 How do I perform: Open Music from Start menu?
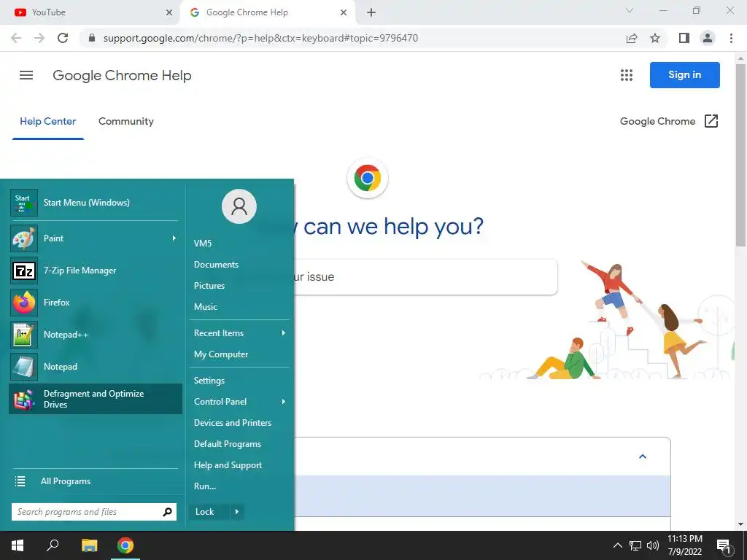(x=206, y=307)
